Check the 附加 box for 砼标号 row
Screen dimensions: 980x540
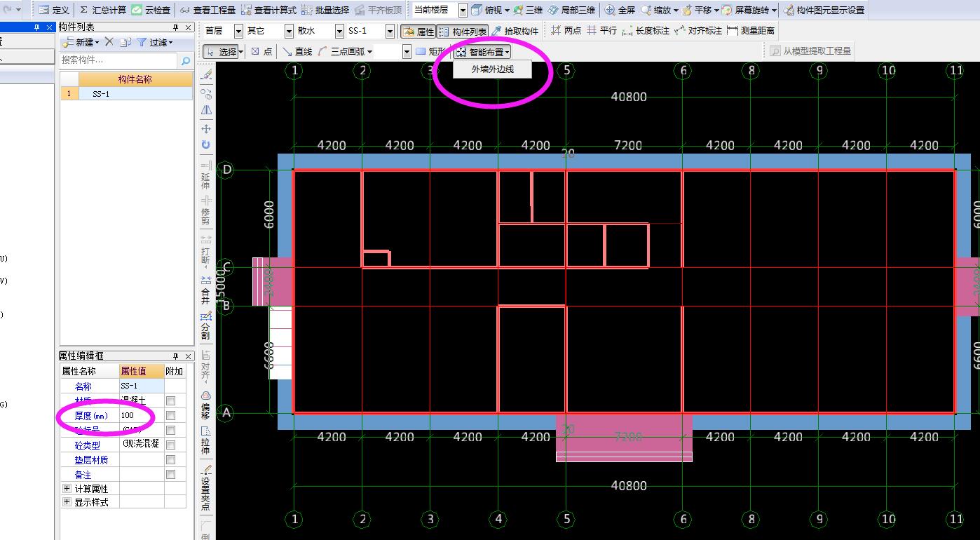pos(170,430)
